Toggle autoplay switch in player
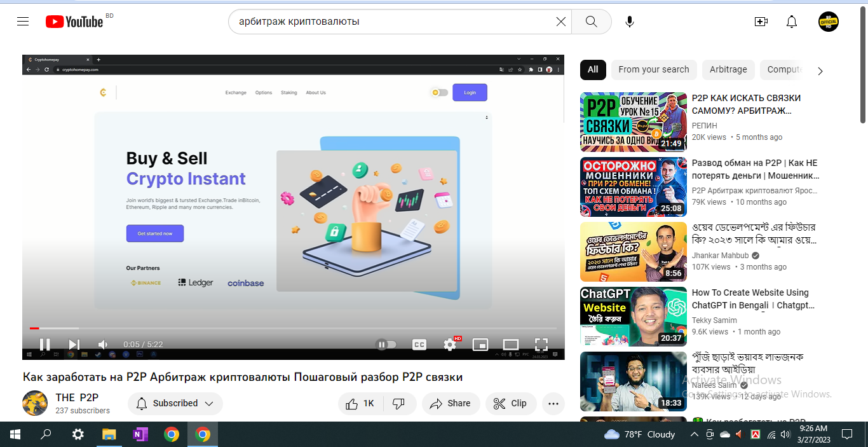The height and width of the screenshot is (447, 868). (x=386, y=345)
